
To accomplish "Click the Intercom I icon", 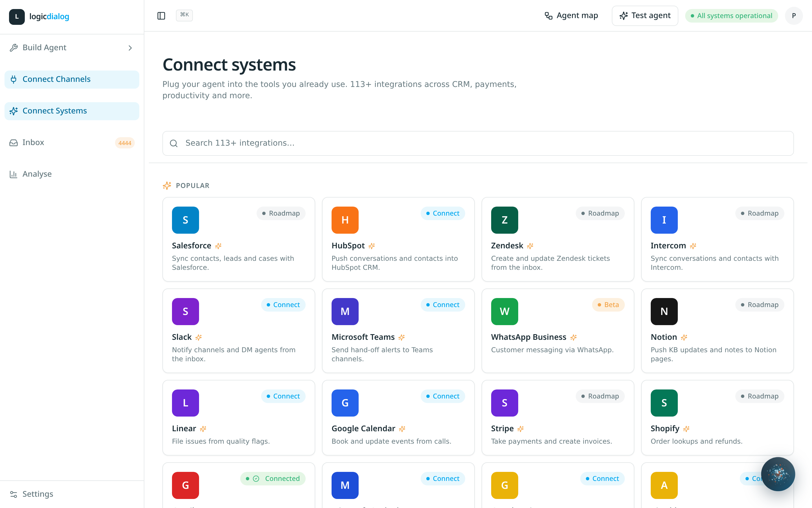I will coord(664,220).
